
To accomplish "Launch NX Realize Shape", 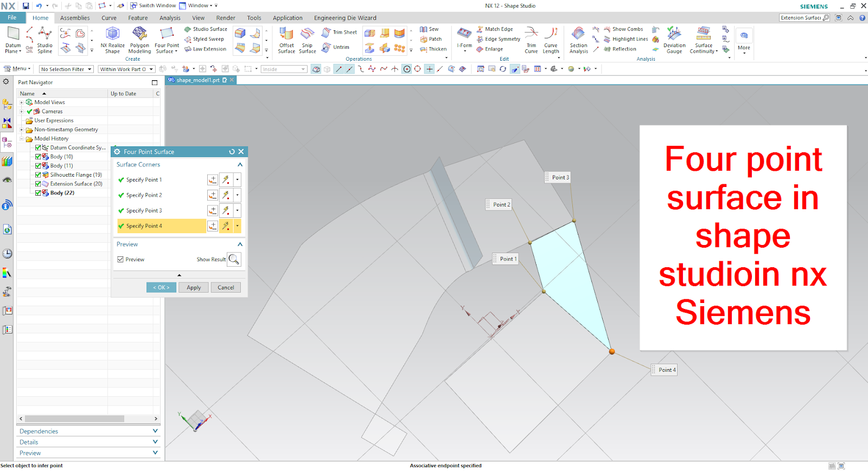I will 112,40.
